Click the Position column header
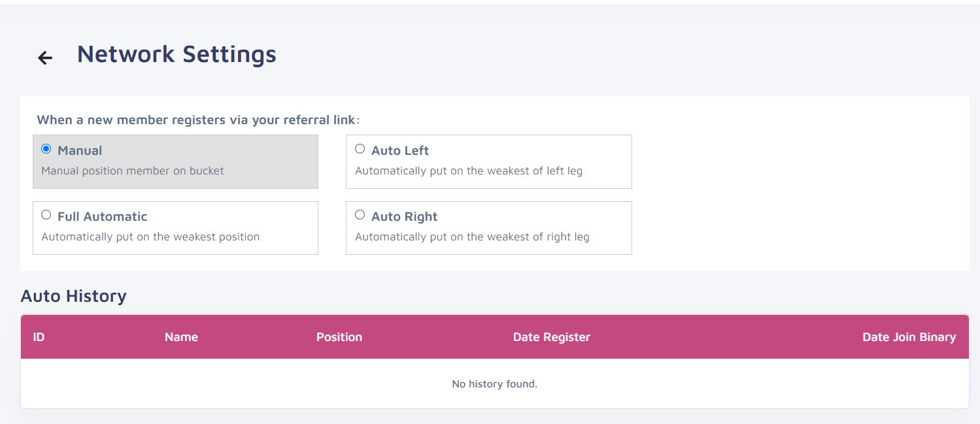Image resolution: width=980 pixels, height=424 pixels. coord(339,337)
